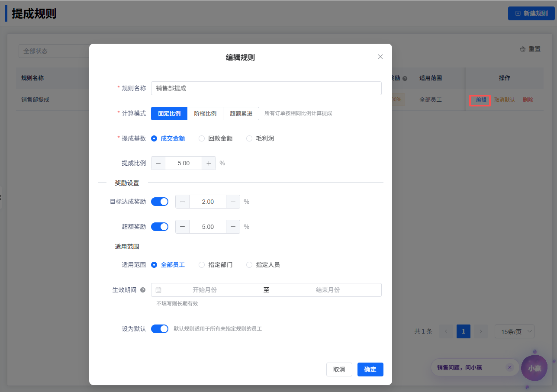Image resolution: width=557 pixels, height=392 pixels.
Task: Disable the 设为默认 switch
Action: click(x=159, y=329)
